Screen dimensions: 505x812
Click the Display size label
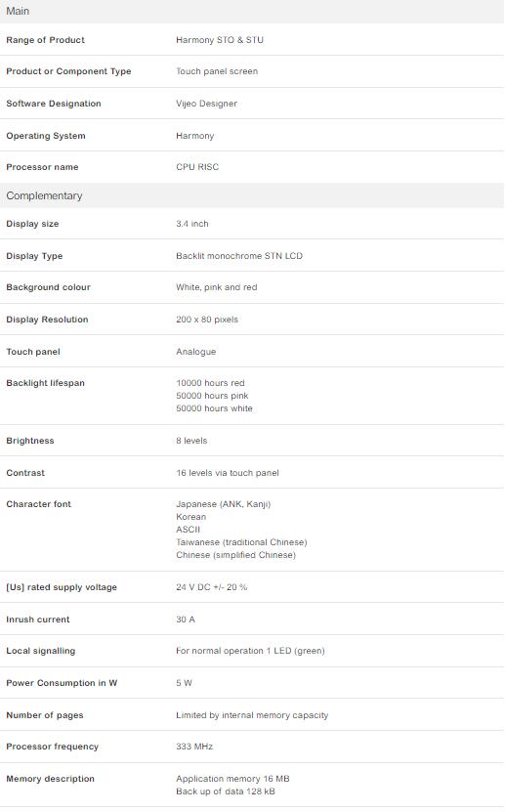point(32,224)
